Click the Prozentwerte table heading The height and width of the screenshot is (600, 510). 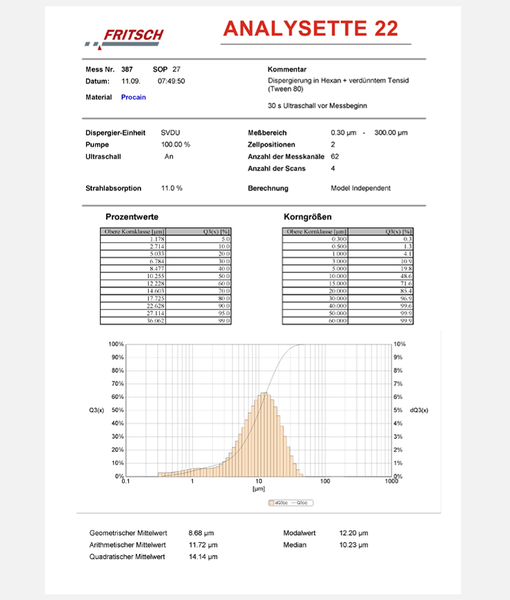point(132,217)
